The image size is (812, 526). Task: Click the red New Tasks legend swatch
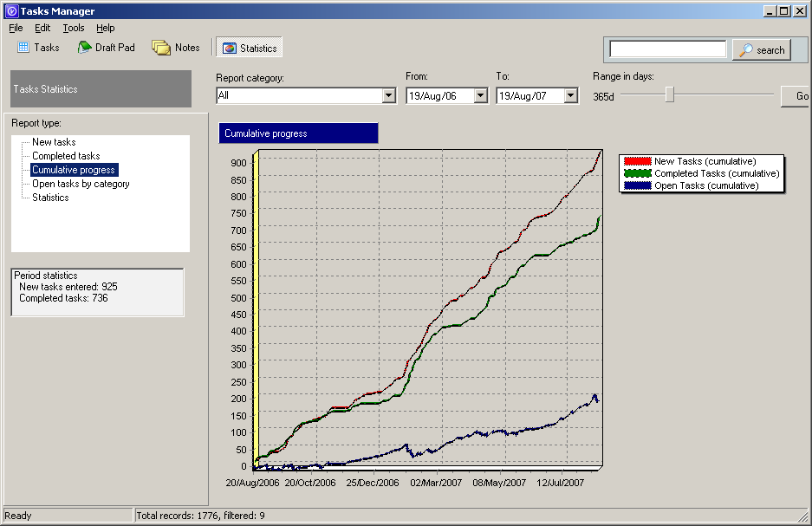[638, 162]
